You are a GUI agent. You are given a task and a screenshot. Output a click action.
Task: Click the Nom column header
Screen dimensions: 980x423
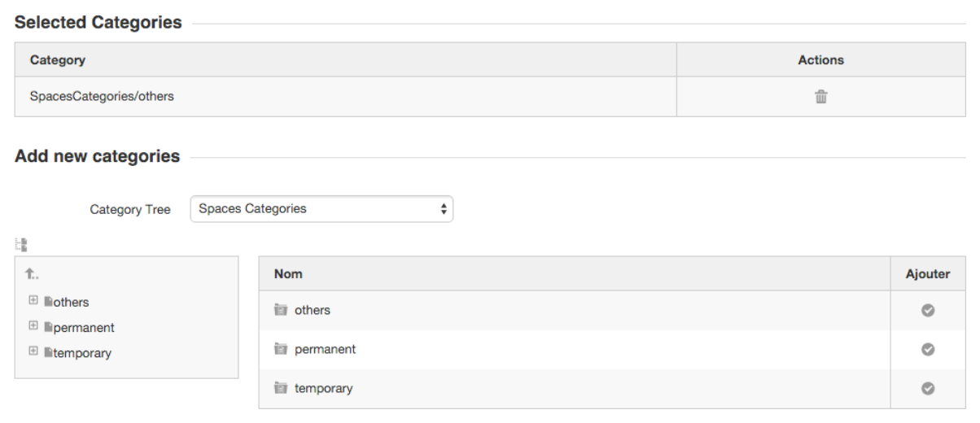(288, 274)
